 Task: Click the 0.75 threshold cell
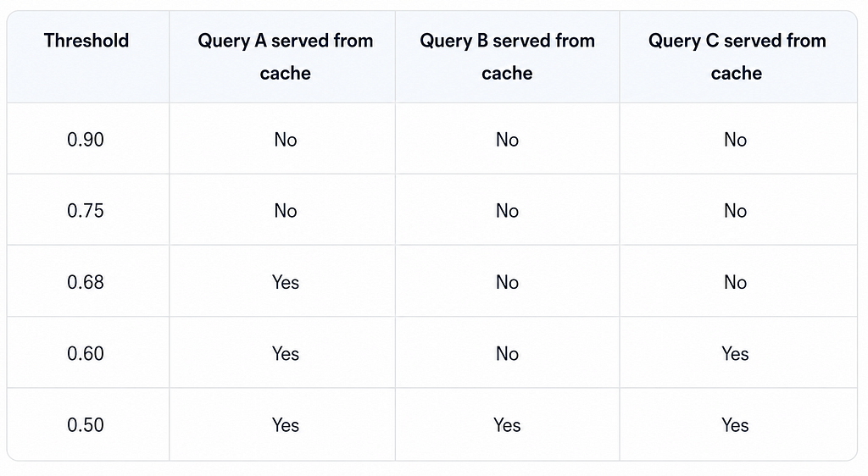coord(86,211)
